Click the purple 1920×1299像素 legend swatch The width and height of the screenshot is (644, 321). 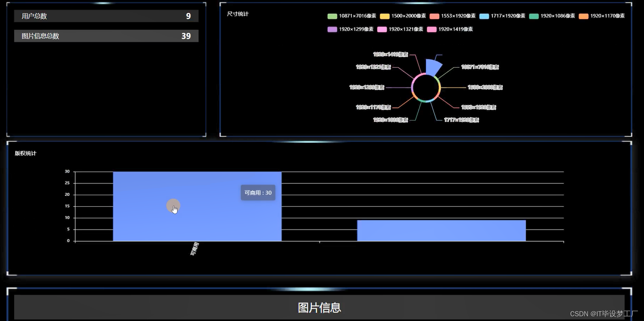[x=332, y=29]
